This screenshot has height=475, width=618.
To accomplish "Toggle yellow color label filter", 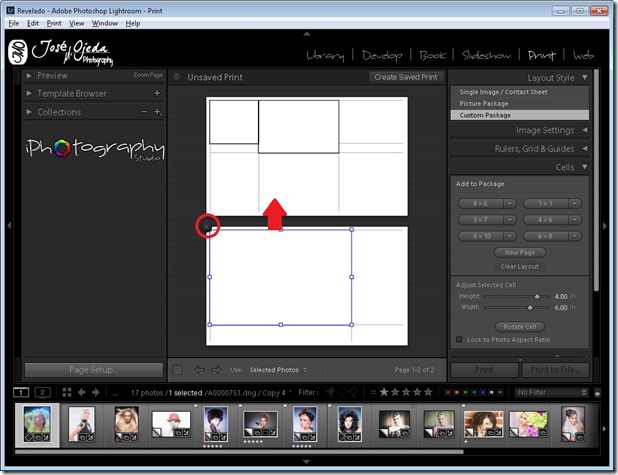I will click(456, 392).
